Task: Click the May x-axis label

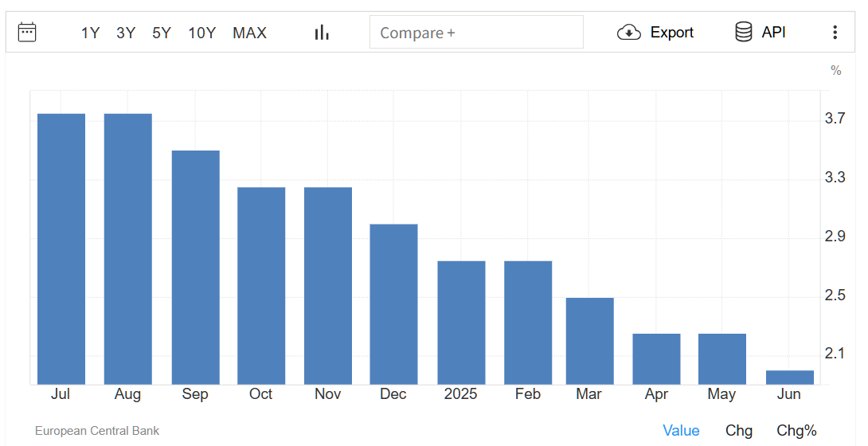Action: pos(721,394)
